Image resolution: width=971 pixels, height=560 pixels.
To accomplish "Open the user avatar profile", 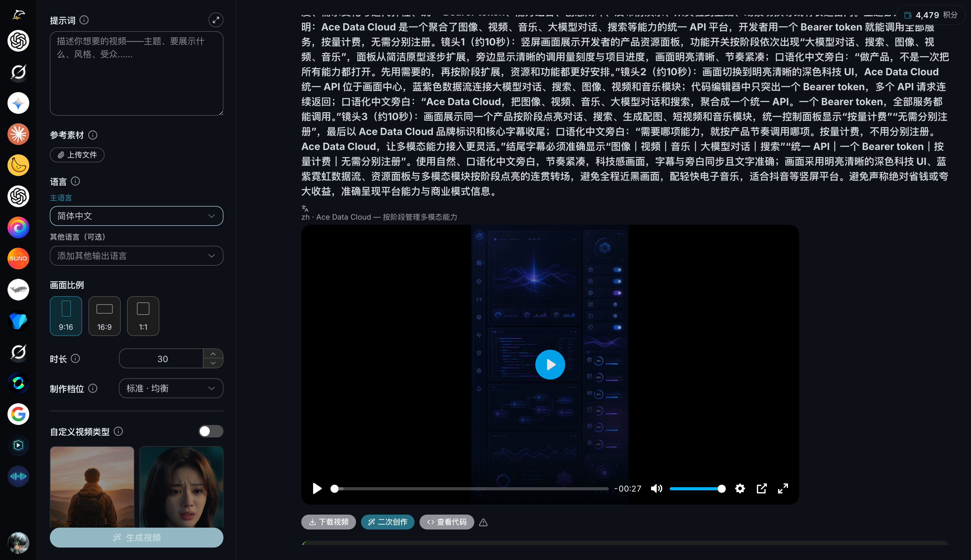I will pos(18,543).
